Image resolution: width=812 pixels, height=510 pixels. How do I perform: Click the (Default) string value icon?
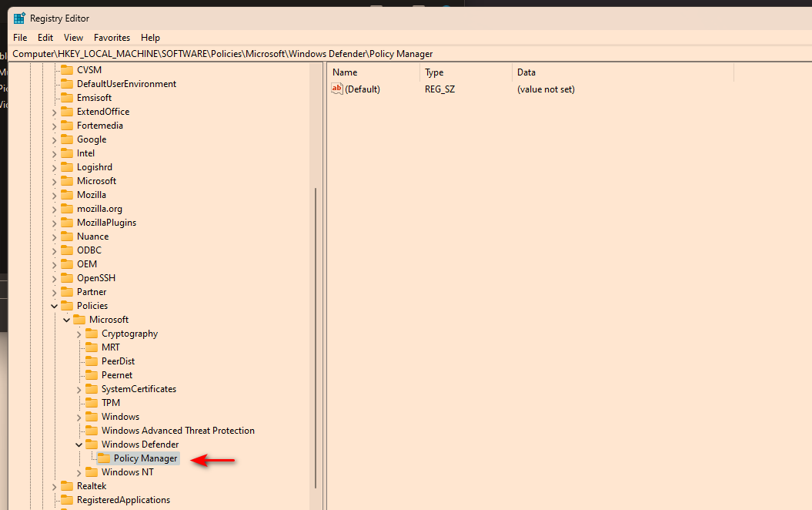(x=337, y=89)
